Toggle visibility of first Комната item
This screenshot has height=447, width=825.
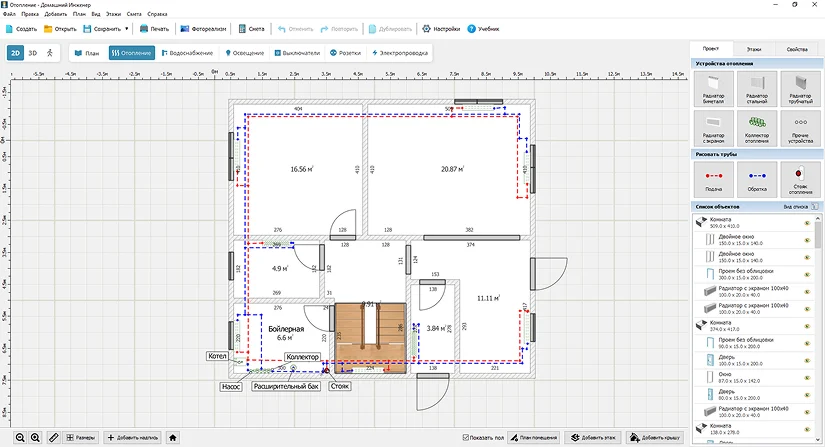[x=805, y=222]
